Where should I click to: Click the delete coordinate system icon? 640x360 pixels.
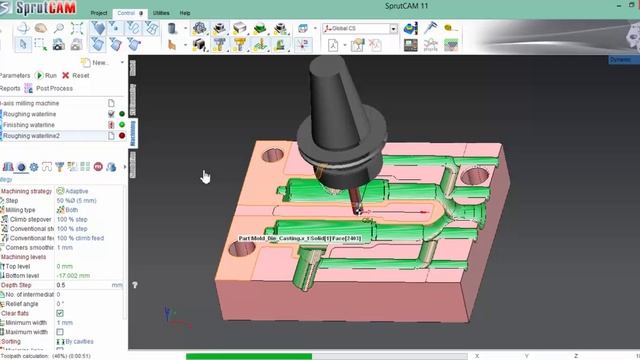(375, 44)
